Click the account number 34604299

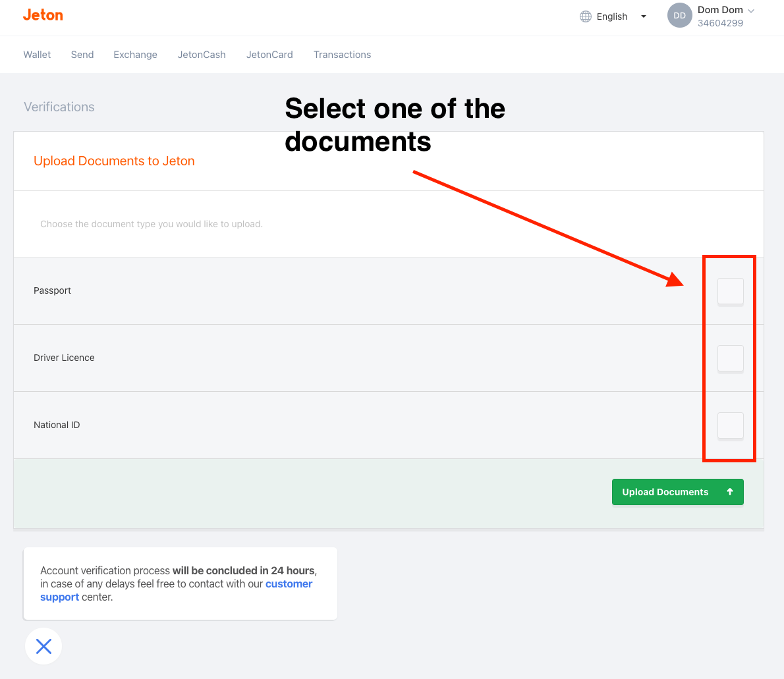tap(720, 22)
